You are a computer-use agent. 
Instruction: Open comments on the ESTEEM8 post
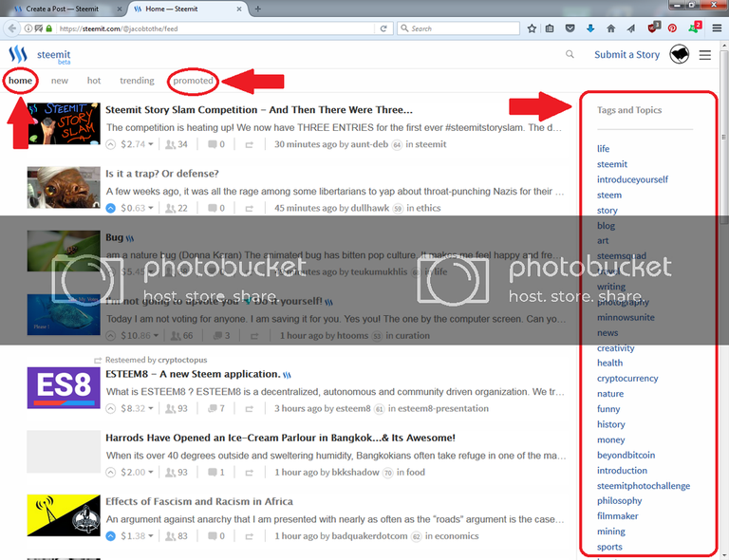[x=216, y=408]
